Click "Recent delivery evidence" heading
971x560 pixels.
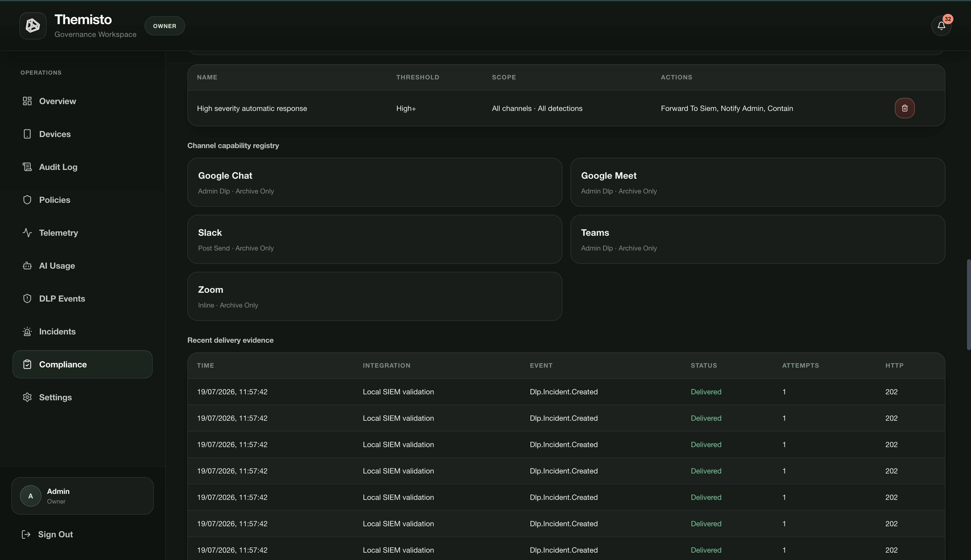click(x=231, y=340)
